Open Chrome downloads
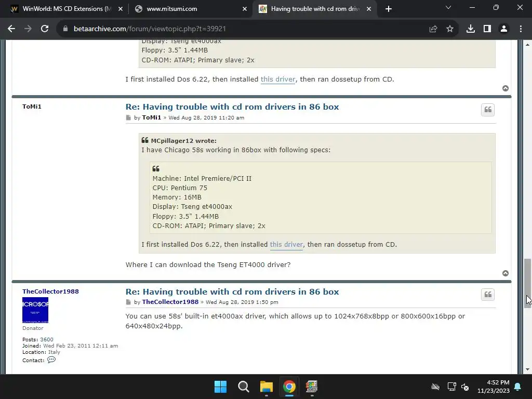 tap(471, 29)
